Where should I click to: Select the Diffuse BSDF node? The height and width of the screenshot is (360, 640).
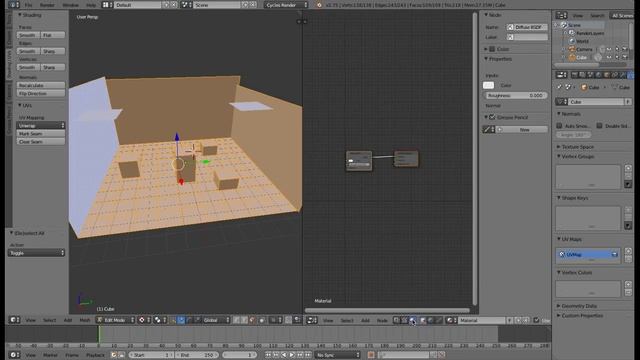pos(359,161)
